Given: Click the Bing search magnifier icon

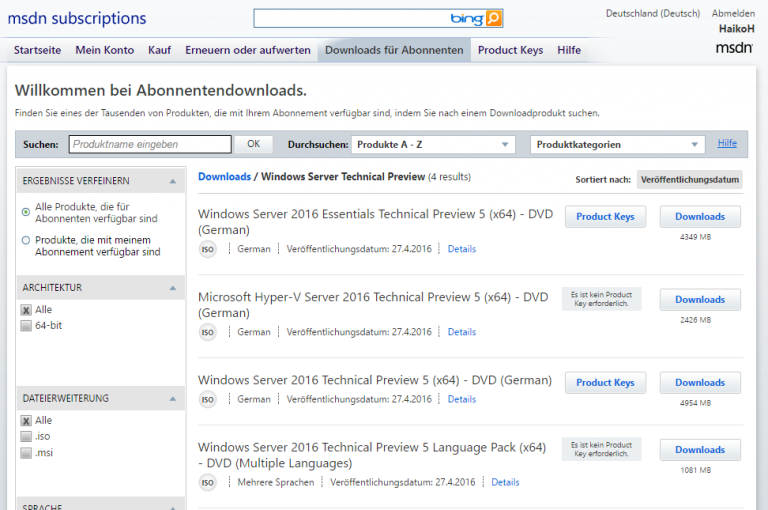Looking at the screenshot, I should 493,18.
